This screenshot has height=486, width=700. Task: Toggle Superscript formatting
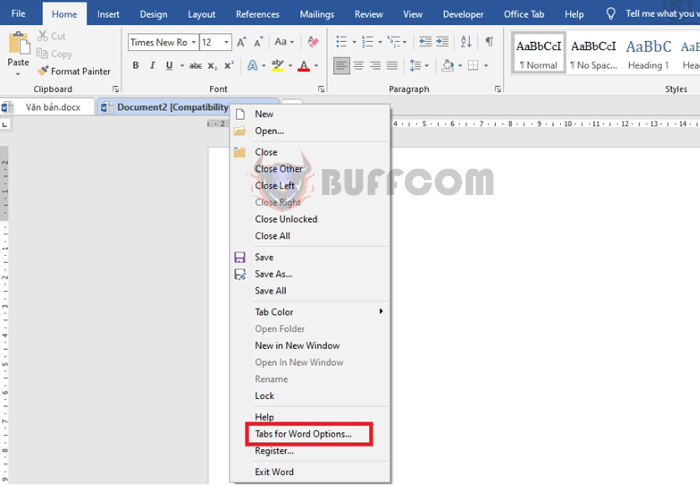pyautogui.click(x=229, y=66)
